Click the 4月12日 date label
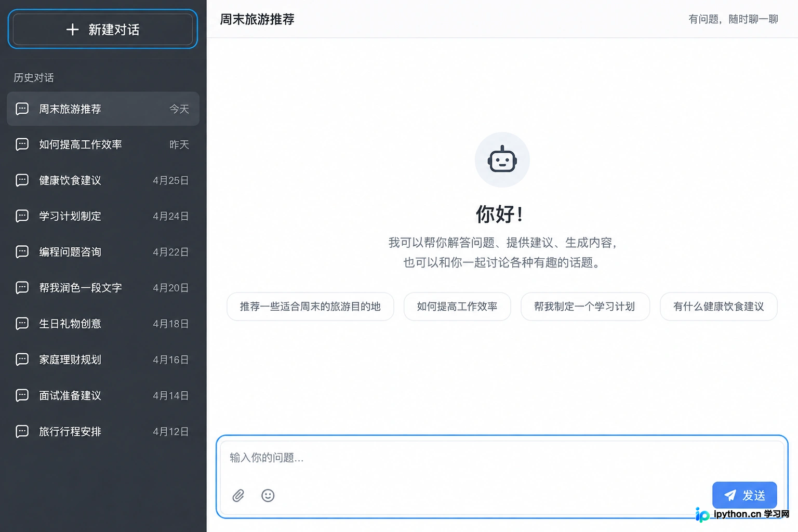 [170, 431]
